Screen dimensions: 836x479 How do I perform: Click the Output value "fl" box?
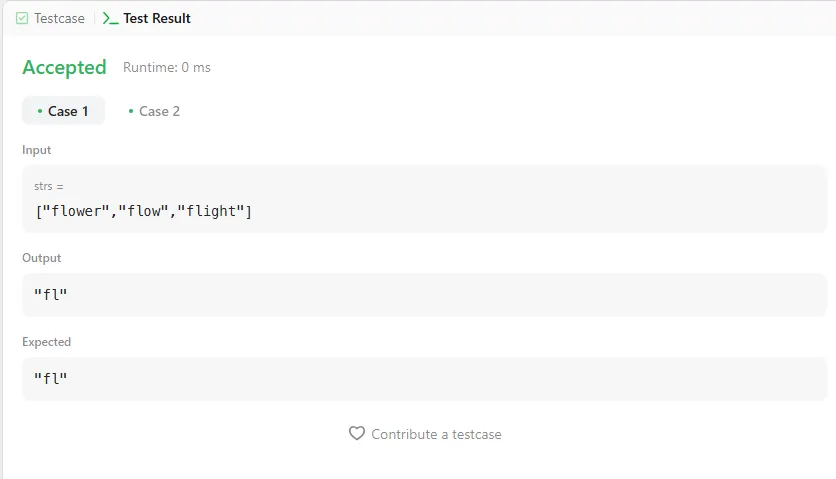click(x=424, y=295)
